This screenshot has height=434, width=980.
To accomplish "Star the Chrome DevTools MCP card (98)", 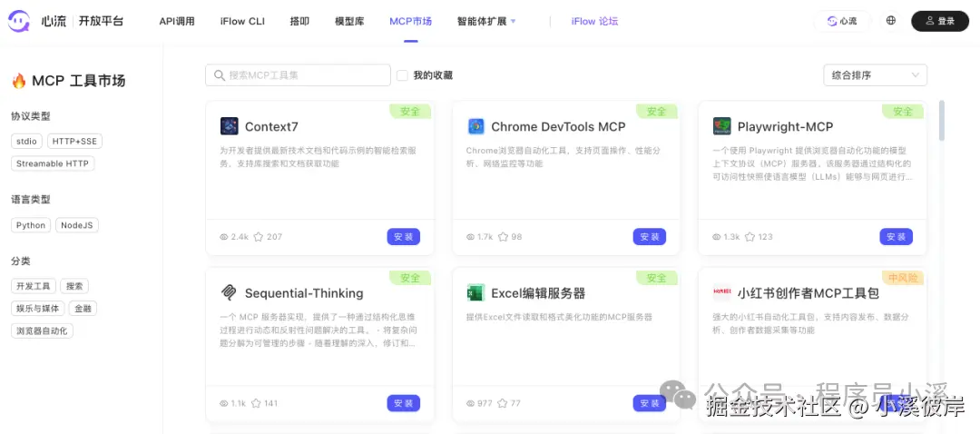I will point(503,237).
